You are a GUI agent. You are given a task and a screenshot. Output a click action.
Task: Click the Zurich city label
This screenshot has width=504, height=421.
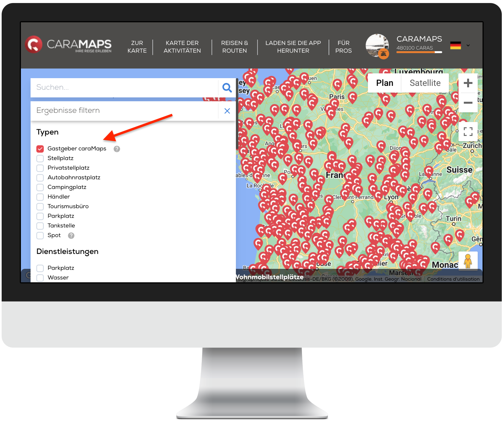(472, 146)
